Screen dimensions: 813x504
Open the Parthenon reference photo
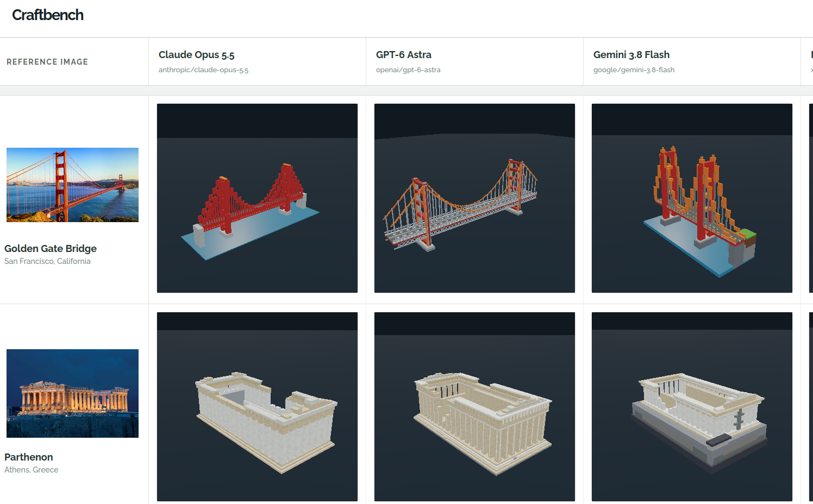point(72,393)
